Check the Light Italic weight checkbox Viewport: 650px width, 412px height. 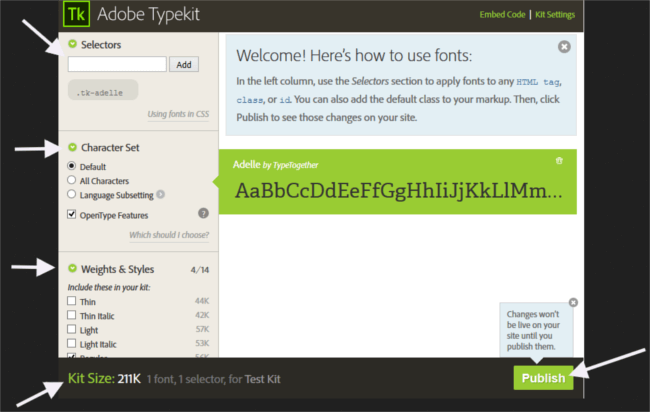point(71,344)
